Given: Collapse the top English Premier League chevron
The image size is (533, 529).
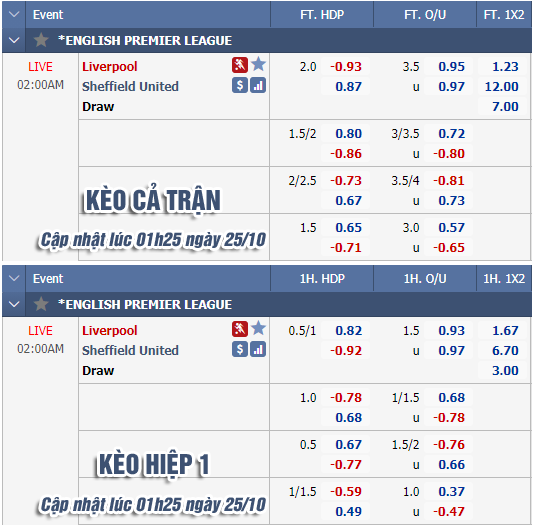Looking at the screenshot, I should tap(14, 40).
